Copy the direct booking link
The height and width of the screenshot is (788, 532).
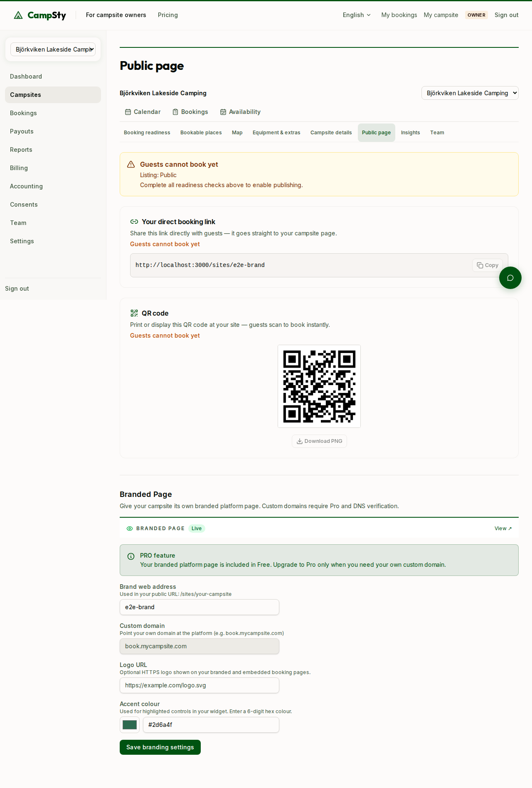click(x=488, y=265)
